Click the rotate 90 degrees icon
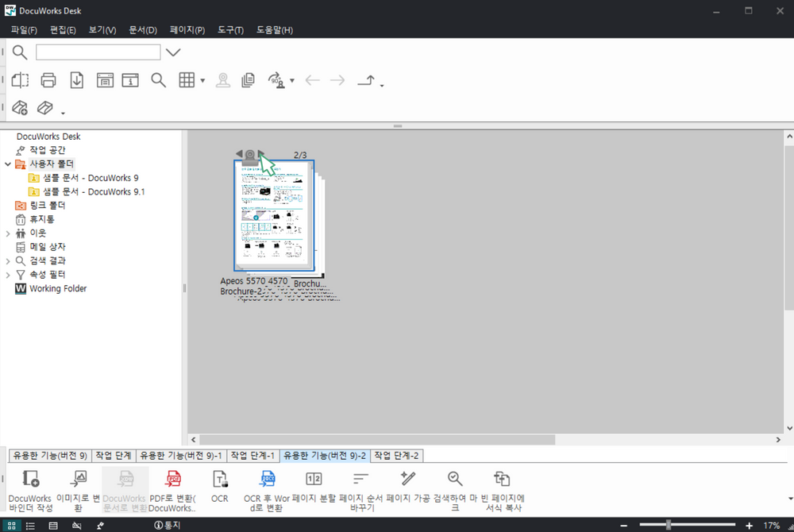 (277, 80)
